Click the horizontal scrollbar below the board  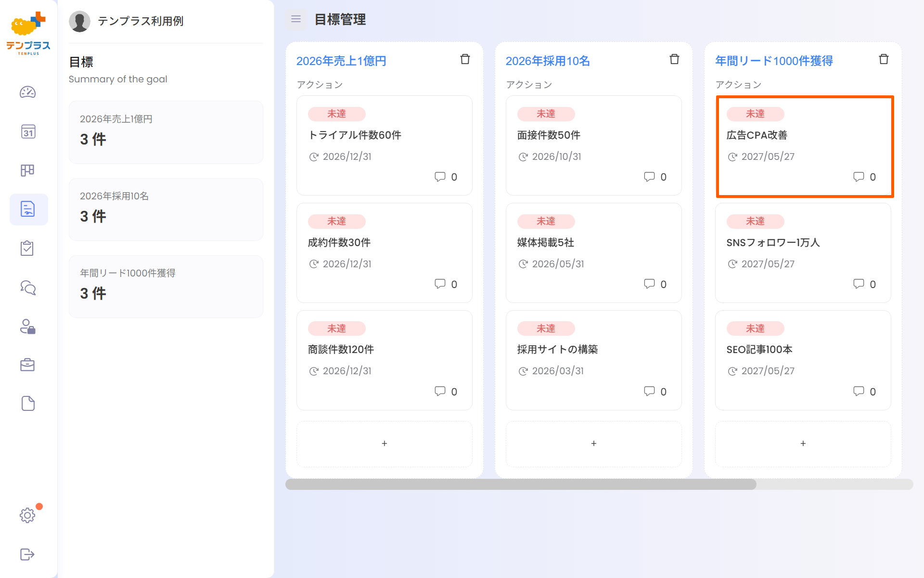(521, 484)
